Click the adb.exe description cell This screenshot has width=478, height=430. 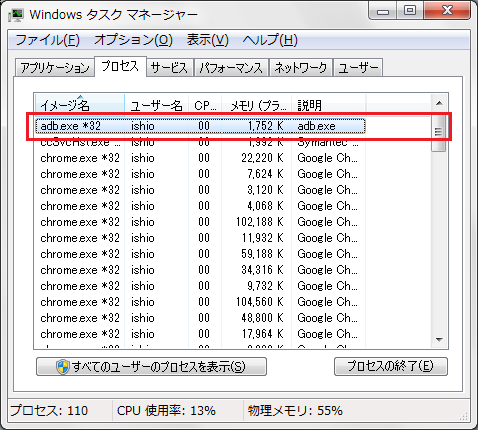pos(316,126)
